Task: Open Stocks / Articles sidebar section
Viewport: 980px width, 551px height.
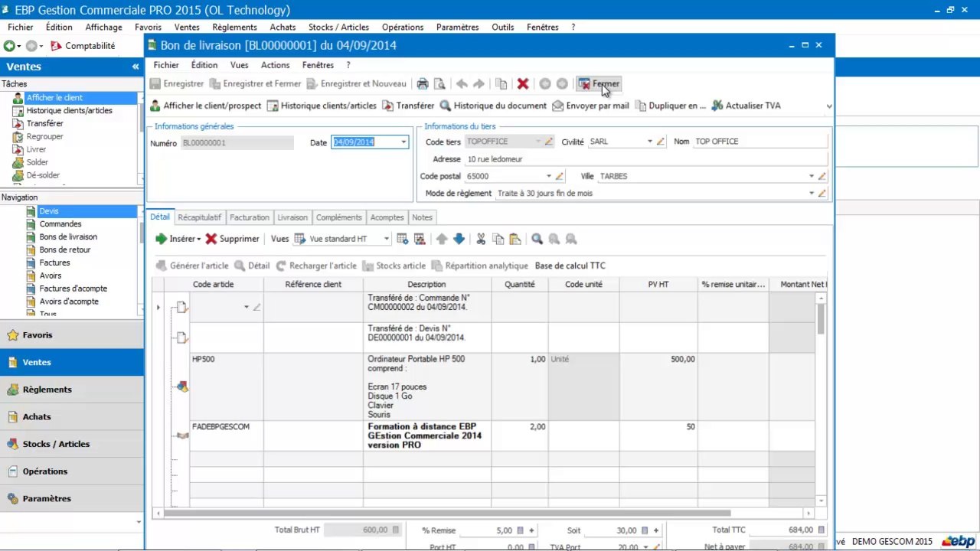Action: (72, 444)
